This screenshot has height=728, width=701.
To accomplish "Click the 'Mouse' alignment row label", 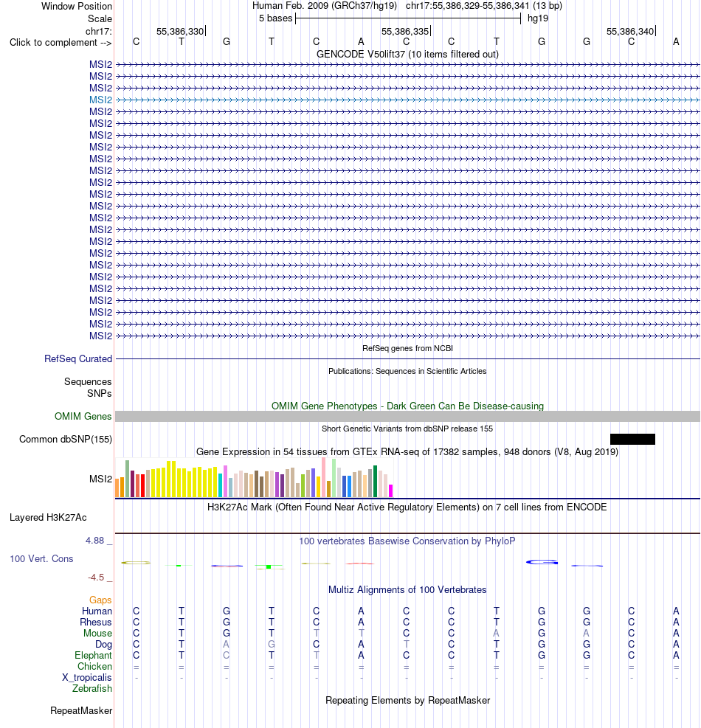I will coord(97,634).
